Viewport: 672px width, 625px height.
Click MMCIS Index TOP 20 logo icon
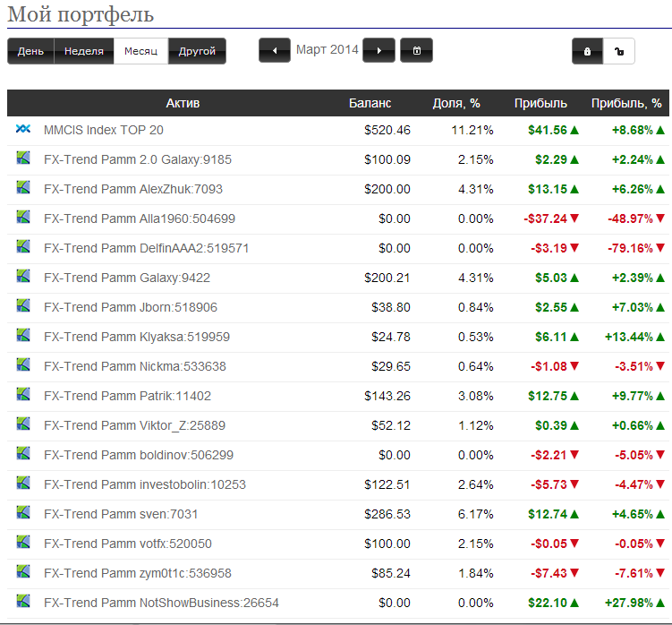tap(23, 129)
